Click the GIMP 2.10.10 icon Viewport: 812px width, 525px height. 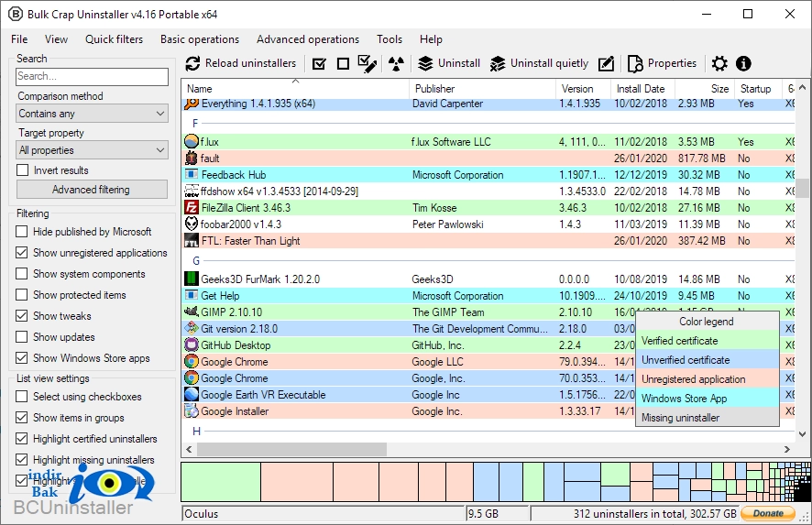click(x=192, y=312)
